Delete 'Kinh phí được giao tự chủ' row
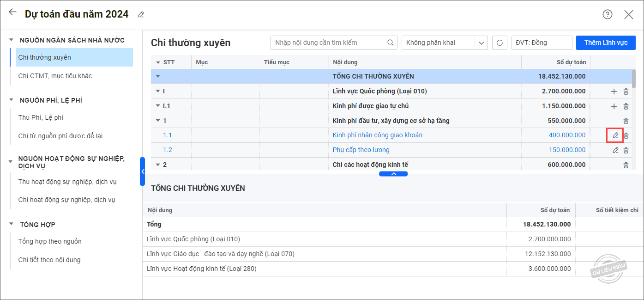Screen dimensions: 644x300 (626, 106)
